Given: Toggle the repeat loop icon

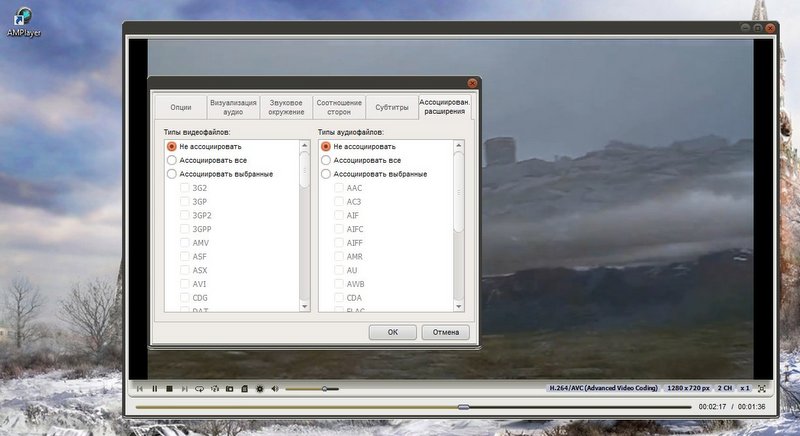Looking at the screenshot, I should [199, 389].
